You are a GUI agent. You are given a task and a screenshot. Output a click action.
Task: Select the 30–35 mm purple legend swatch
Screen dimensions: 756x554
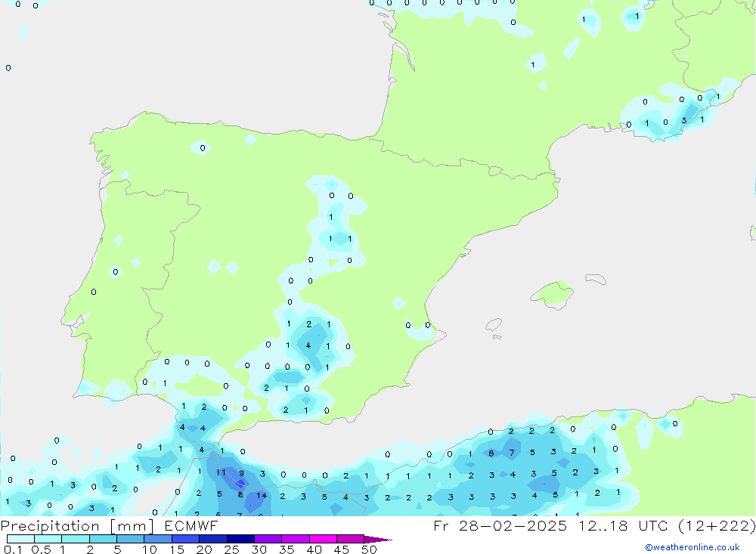point(268,539)
